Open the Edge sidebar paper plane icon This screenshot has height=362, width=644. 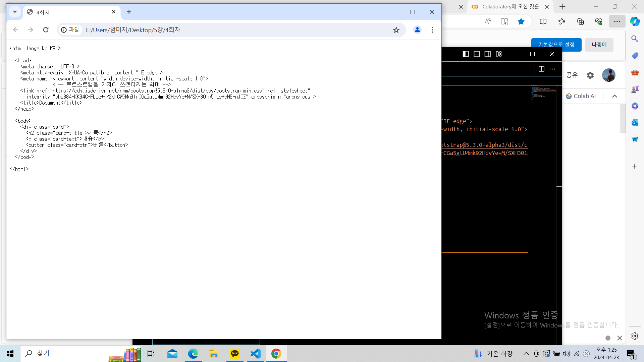click(635, 139)
